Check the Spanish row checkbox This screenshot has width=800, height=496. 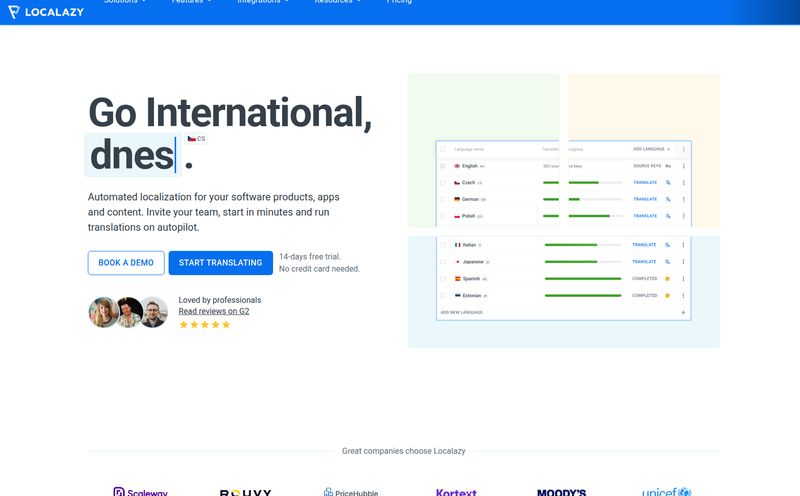click(443, 279)
